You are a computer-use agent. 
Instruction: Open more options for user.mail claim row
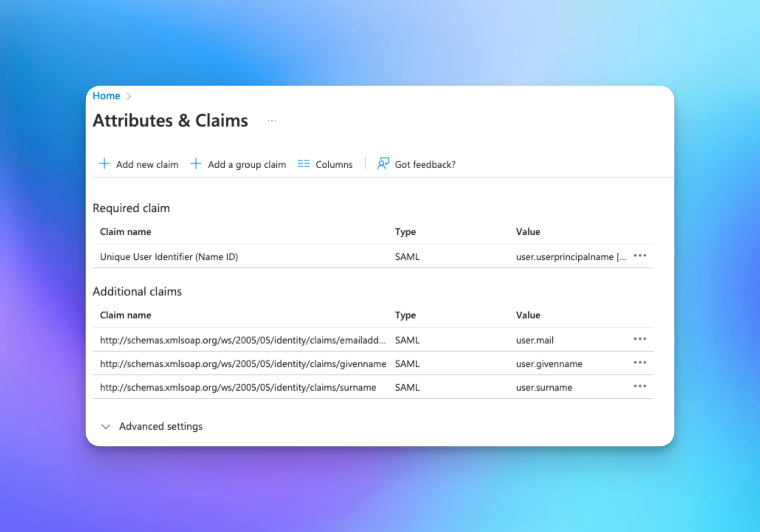coord(640,339)
